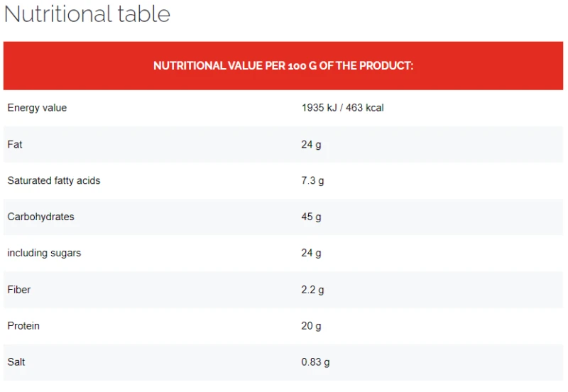Select the 'Saturated fatty acids' label
Image resolution: width=568 pixels, height=392 pixels.
[54, 180]
